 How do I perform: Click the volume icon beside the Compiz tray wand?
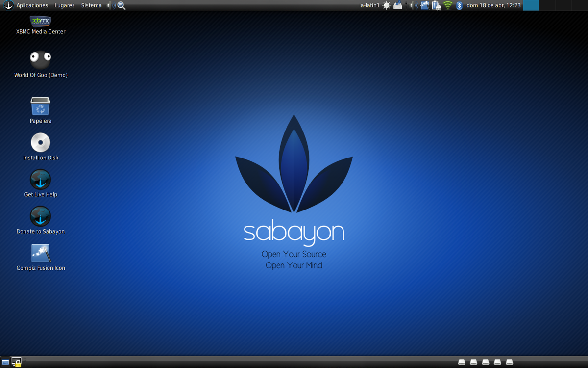coord(414,5)
